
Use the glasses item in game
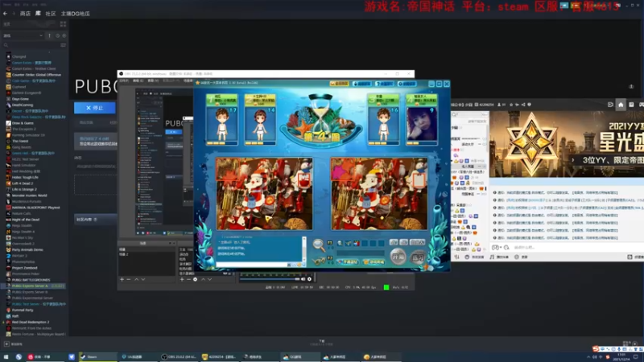point(318,260)
